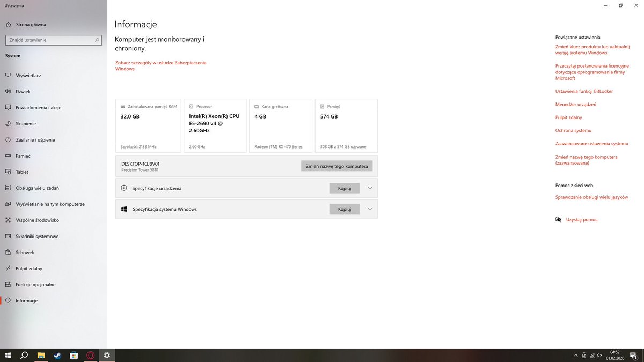Open Zaawansowane ustawienia systemu link
The height and width of the screenshot is (362, 644).
pyautogui.click(x=592, y=144)
